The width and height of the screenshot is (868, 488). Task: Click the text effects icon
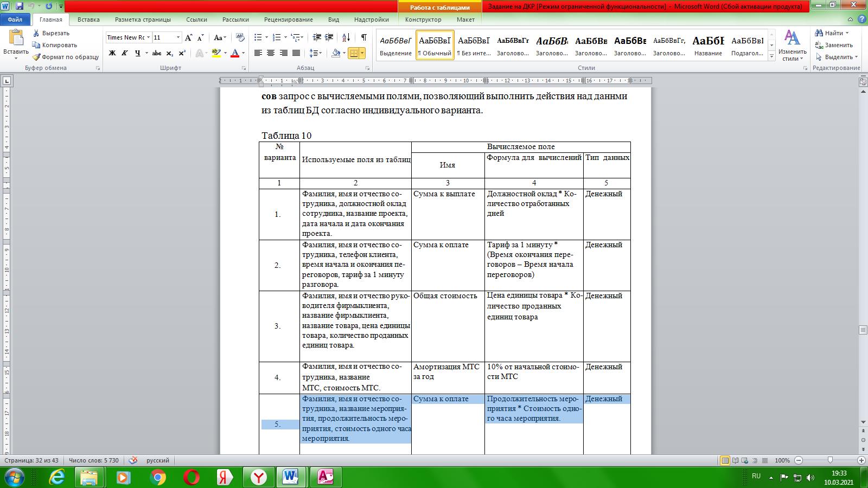point(200,53)
